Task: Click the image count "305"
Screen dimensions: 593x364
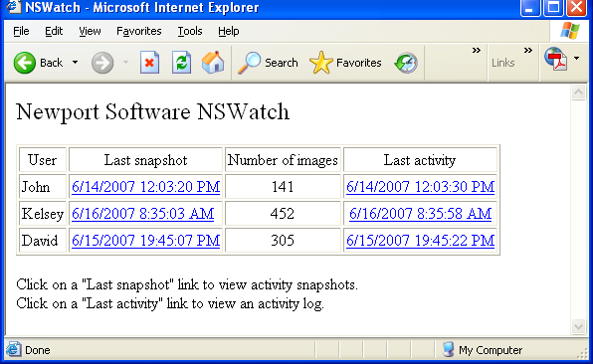Action: [x=283, y=241]
